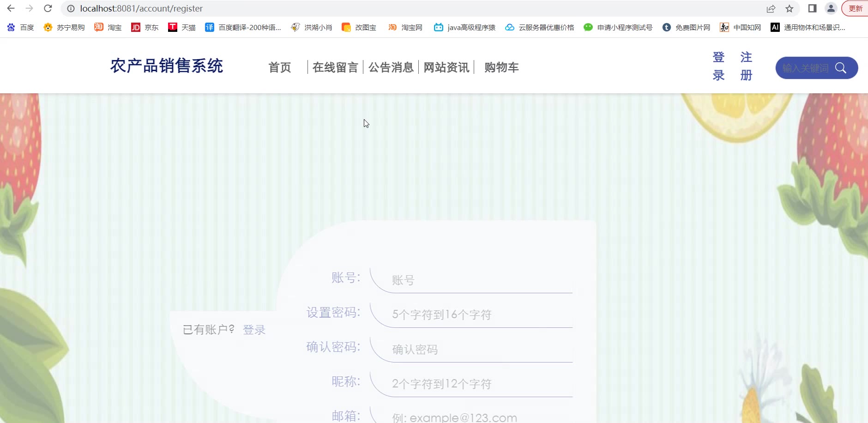Click the share page icon
868x423 pixels.
point(771,8)
